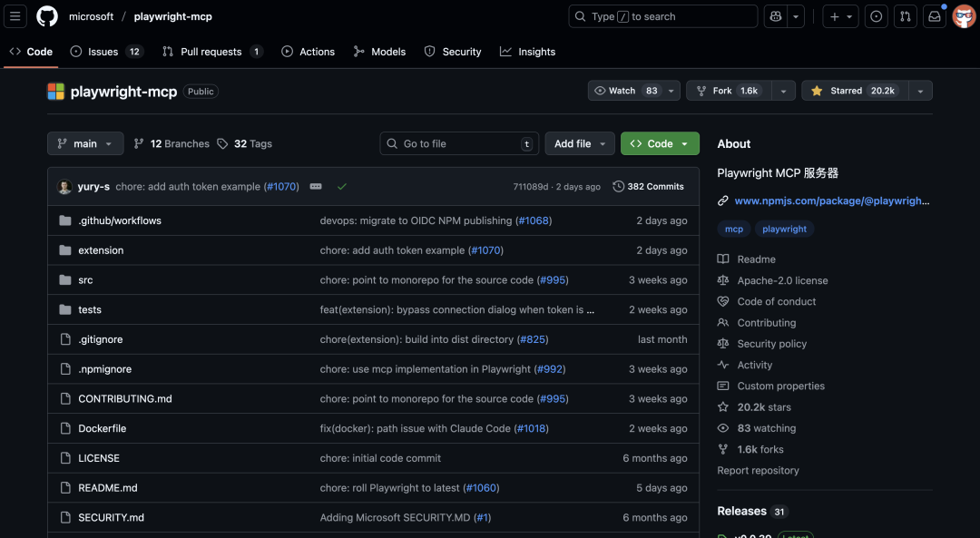The width and height of the screenshot is (980, 538).
Task: Open the npmjs.com package link
Action: [832, 201]
